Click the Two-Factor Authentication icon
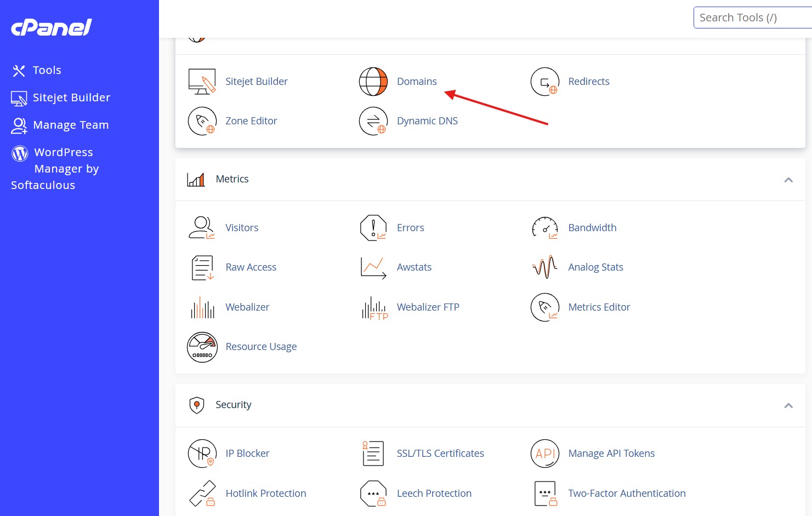The image size is (812, 516). click(x=545, y=494)
